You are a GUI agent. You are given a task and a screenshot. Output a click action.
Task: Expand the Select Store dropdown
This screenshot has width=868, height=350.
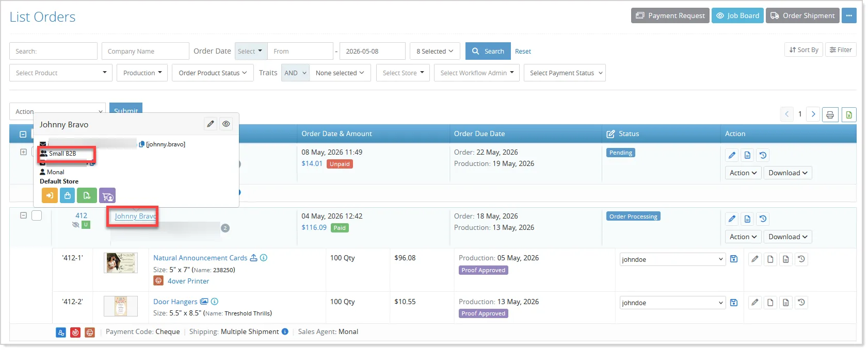coord(403,73)
